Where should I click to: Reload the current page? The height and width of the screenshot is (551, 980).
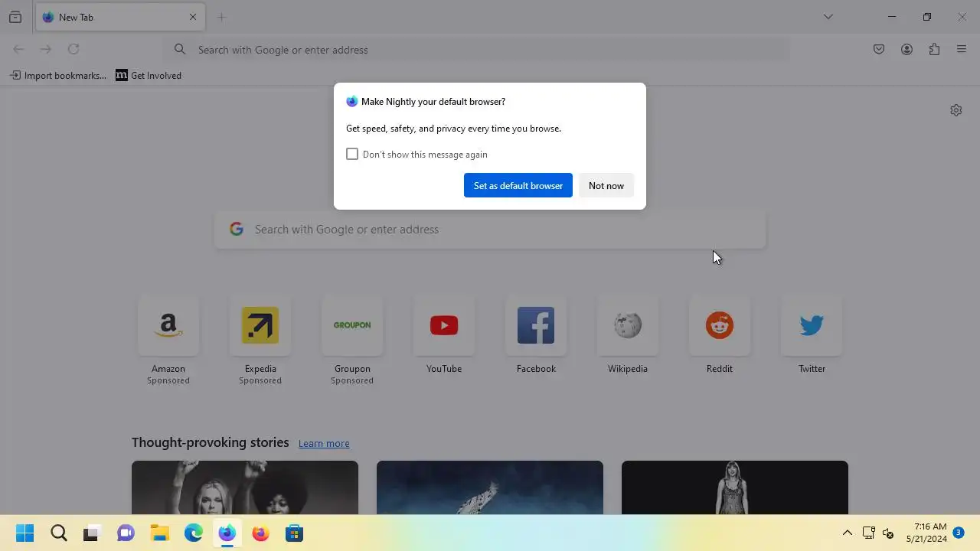tap(73, 49)
